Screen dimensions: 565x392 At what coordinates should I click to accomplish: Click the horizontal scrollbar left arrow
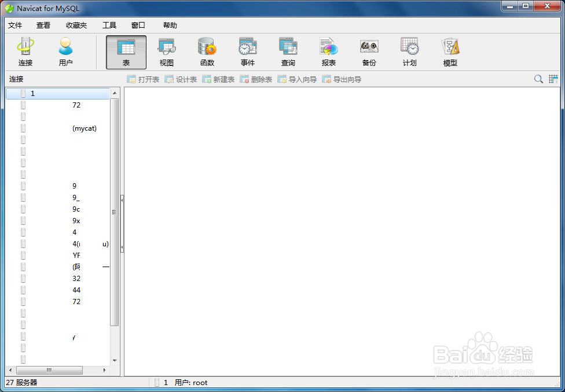(x=10, y=370)
